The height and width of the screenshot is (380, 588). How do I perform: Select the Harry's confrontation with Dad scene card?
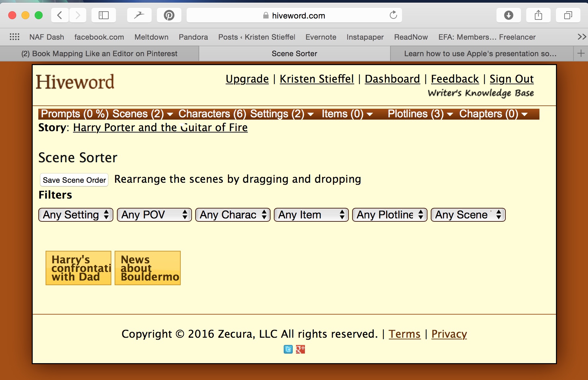click(78, 268)
